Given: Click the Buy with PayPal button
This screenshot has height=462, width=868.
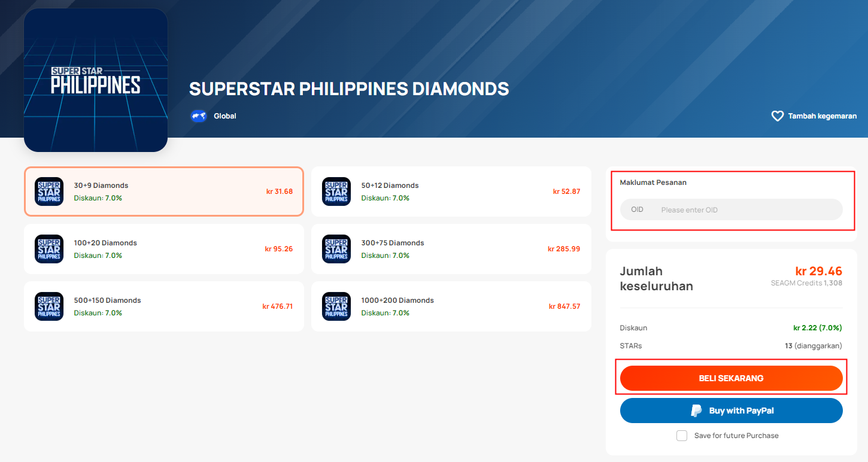Looking at the screenshot, I should tap(732, 411).
